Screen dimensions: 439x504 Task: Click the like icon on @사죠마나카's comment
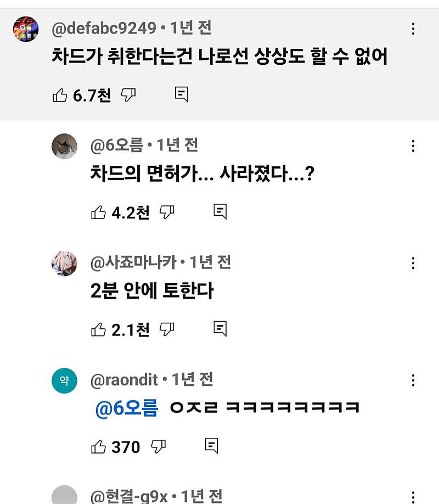[x=100, y=329]
